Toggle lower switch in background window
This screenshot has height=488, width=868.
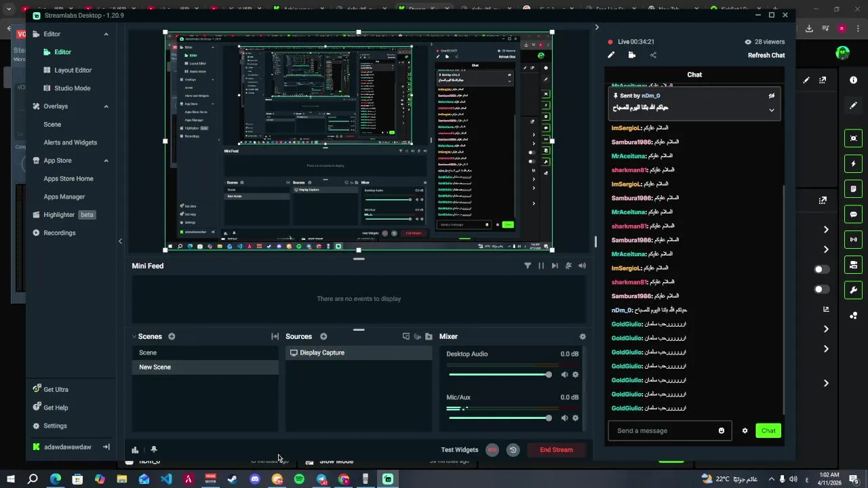tap(821, 289)
